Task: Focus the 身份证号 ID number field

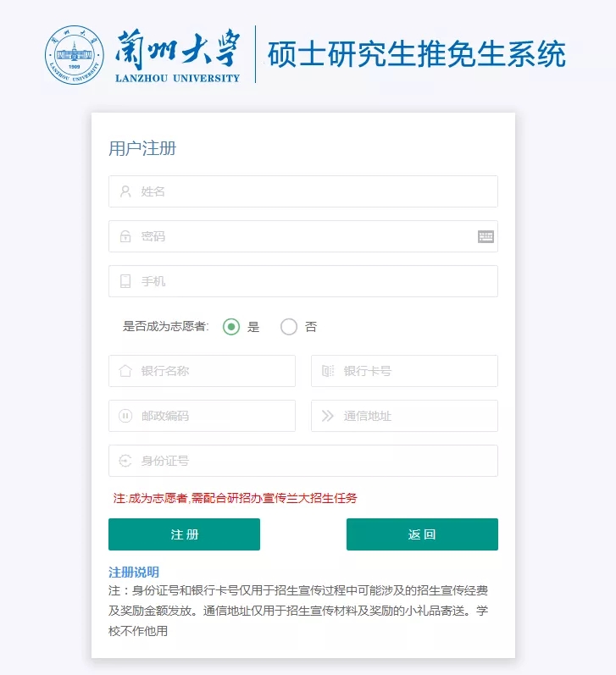Action: pyautogui.click(x=303, y=461)
